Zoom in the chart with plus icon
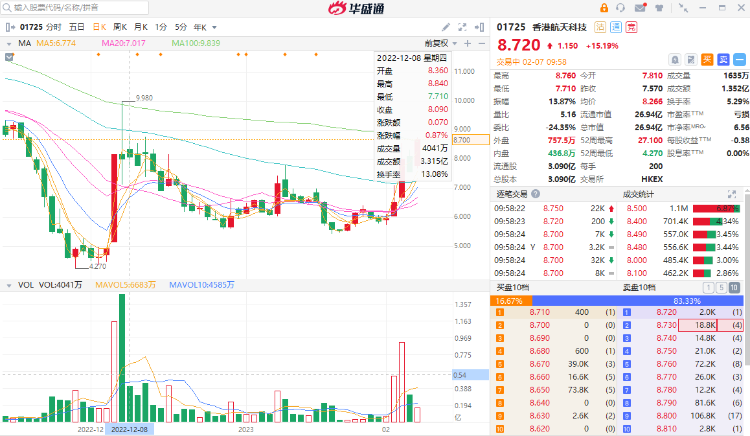 (468, 44)
